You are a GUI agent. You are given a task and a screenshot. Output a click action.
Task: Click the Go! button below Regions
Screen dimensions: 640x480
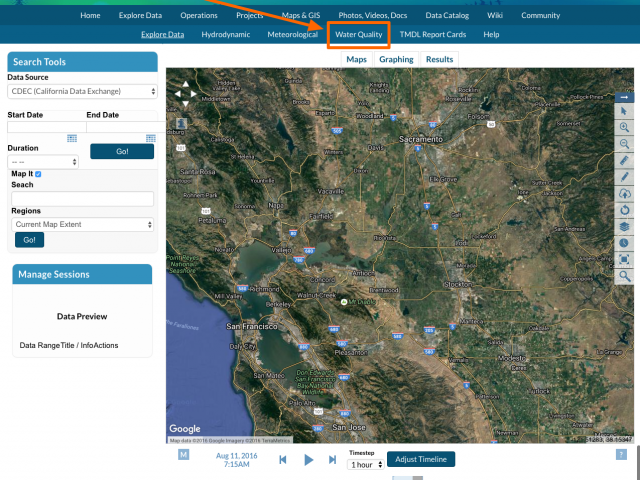coord(29,240)
